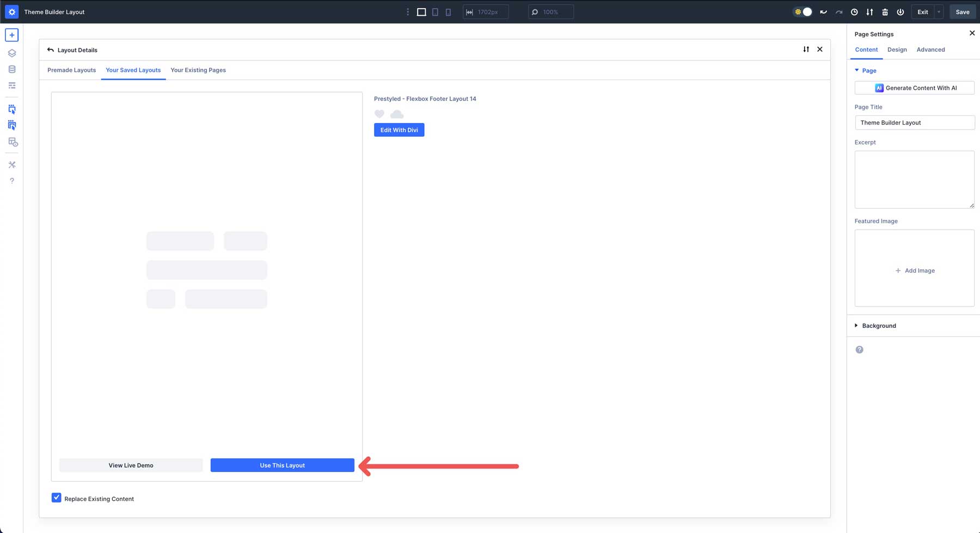Viewport: 980px width, 533px height.
Task: Favorite the layout with heart icon
Action: 379,114
